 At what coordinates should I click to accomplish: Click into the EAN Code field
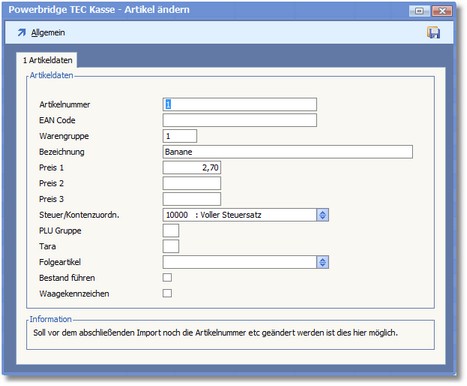tap(240, 120)
